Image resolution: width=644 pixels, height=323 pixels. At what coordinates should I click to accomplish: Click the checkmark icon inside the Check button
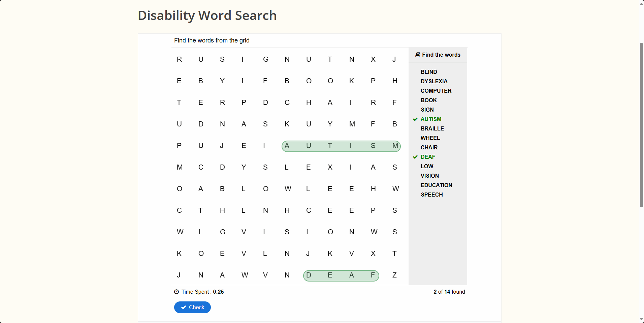[x=184, y=307]
